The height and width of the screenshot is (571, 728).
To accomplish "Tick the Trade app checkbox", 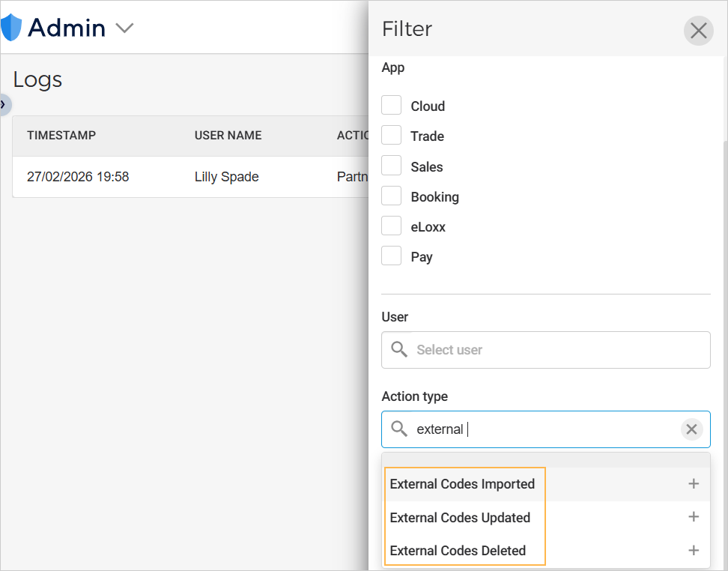I will click(392, 136).
